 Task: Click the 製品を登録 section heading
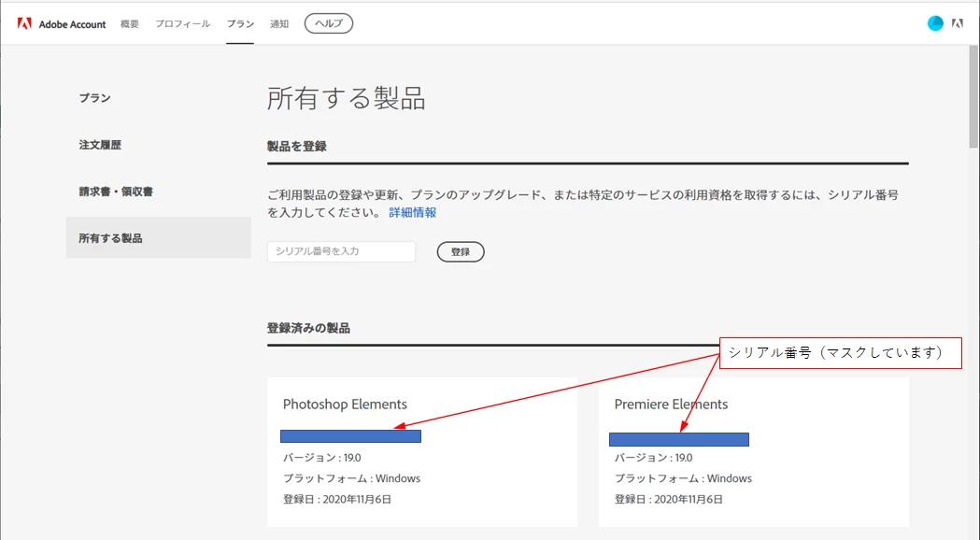pyautogui.click(x=297, y=147)
